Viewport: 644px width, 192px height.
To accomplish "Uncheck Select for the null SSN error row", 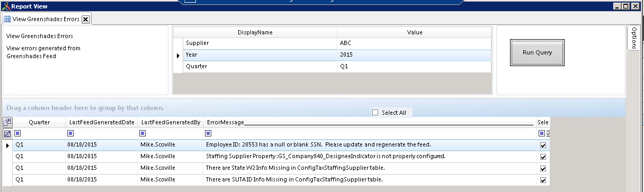I will [543, 145].
